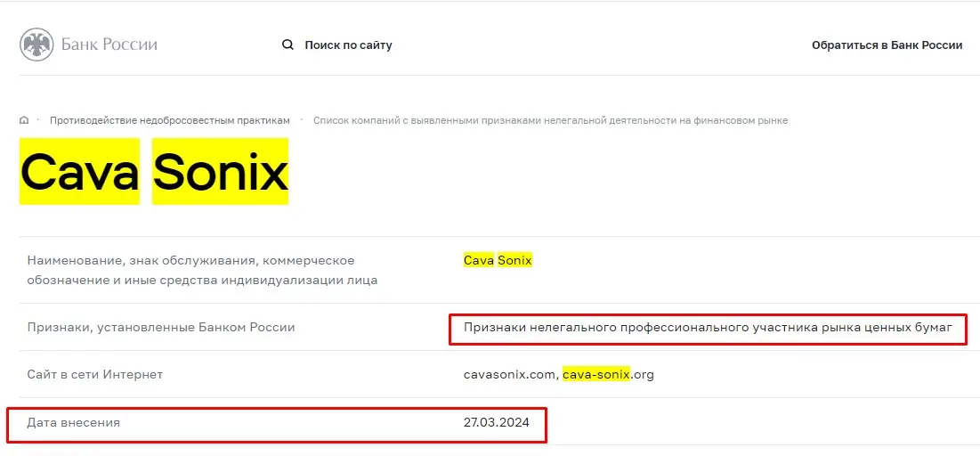Image resolution: width=980 pixels, height=456 pixels.
Task: Click the date value 27.03.2024
Action: [x=496, y=423]
